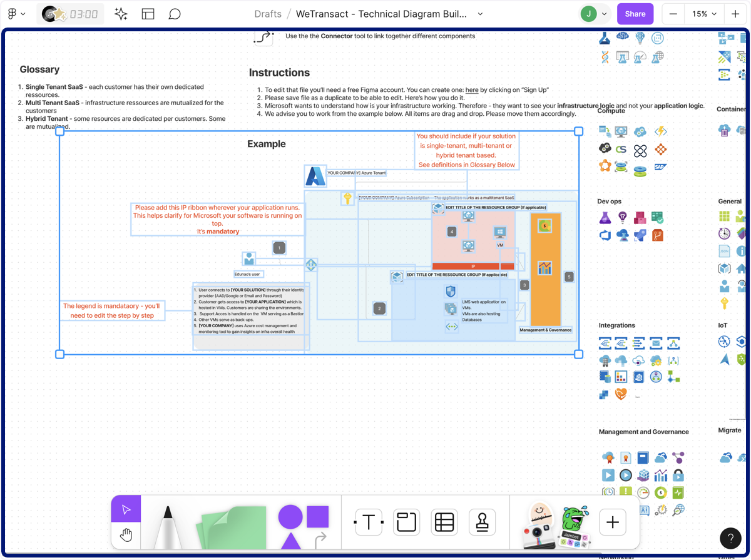Viewport: 751px width, 560px height.
Task: Select the Table tool
Action: 444,522
